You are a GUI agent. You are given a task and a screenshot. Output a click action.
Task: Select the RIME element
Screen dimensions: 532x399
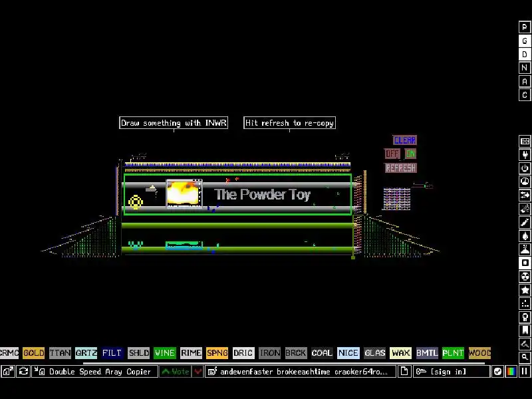[191, 353]
